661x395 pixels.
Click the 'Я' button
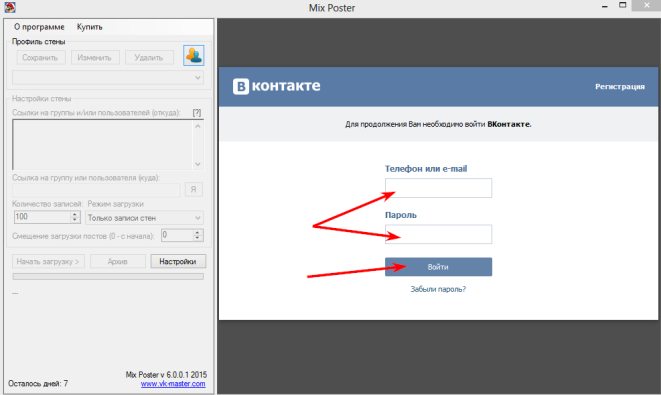[193, 190]
